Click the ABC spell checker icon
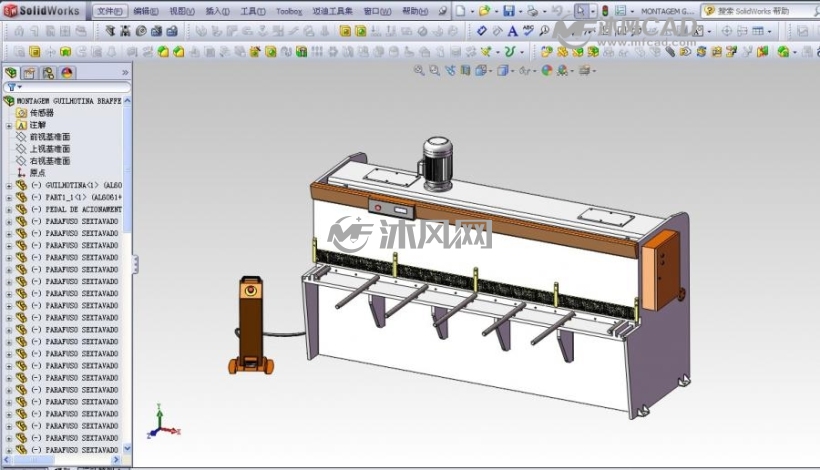This screenshot has height=470, width=820. (x=528, y=31)
